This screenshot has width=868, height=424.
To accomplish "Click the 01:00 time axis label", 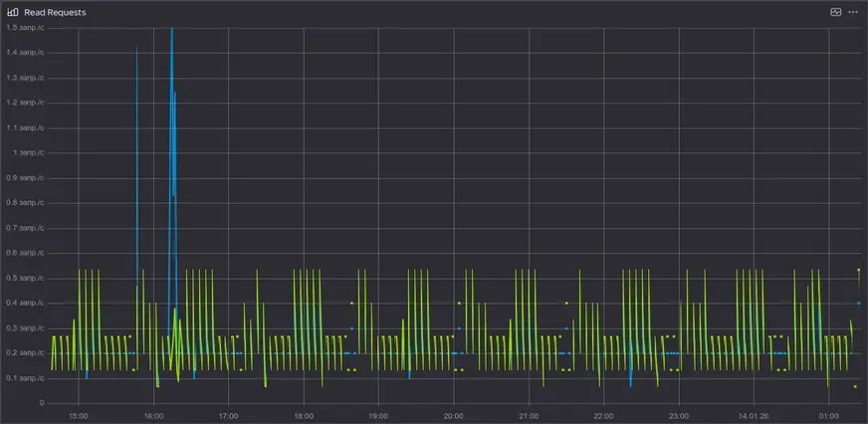I will (x=829, y=415).
